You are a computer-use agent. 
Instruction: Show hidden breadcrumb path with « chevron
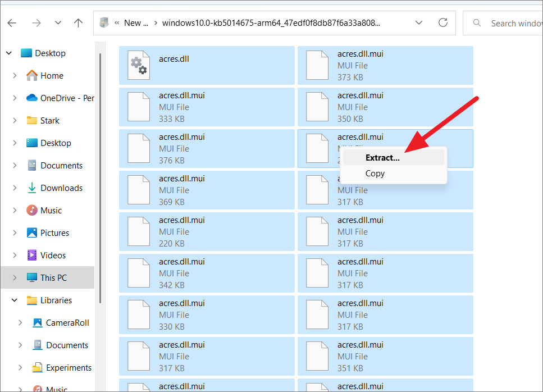[x=117, y=23]
